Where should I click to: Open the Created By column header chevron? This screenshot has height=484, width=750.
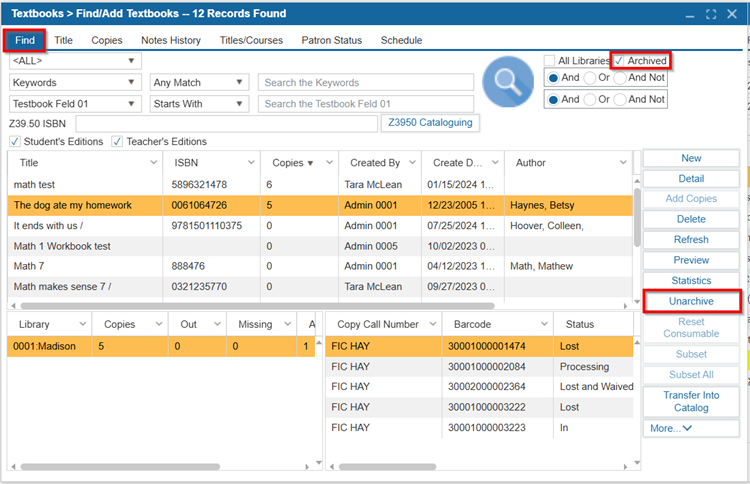pos(412,163)
